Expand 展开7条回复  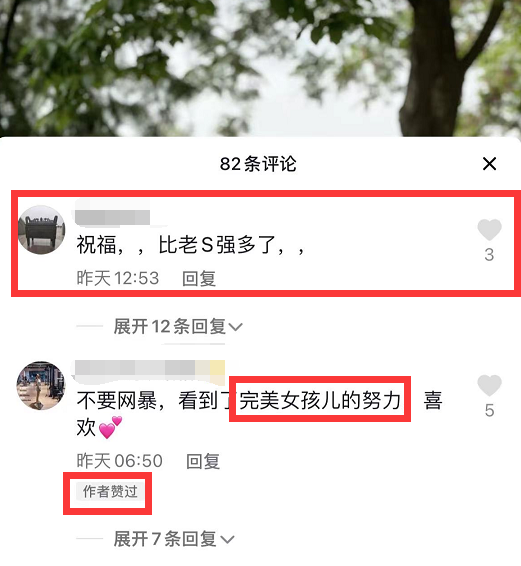point(174,539)
